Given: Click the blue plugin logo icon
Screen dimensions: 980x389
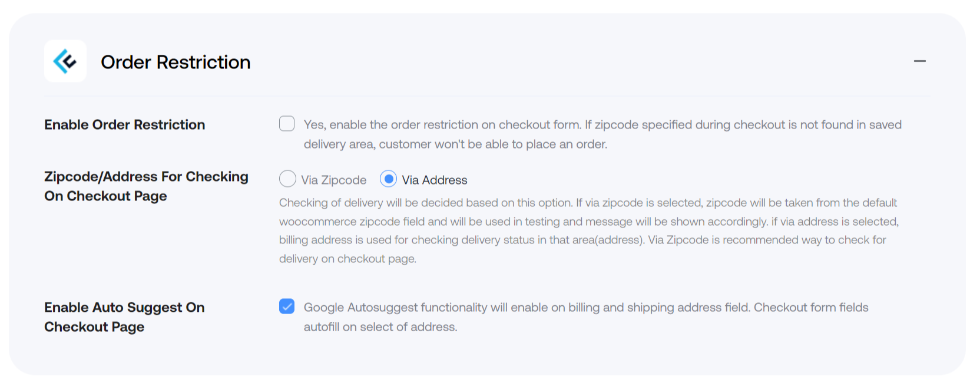Looking at the screenshot, I should [x=65, y=61].
